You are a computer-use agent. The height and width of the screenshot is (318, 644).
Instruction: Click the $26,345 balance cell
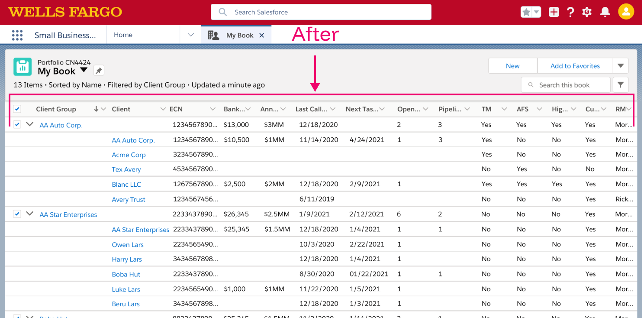pyautogui.click(x=236, y=214)
